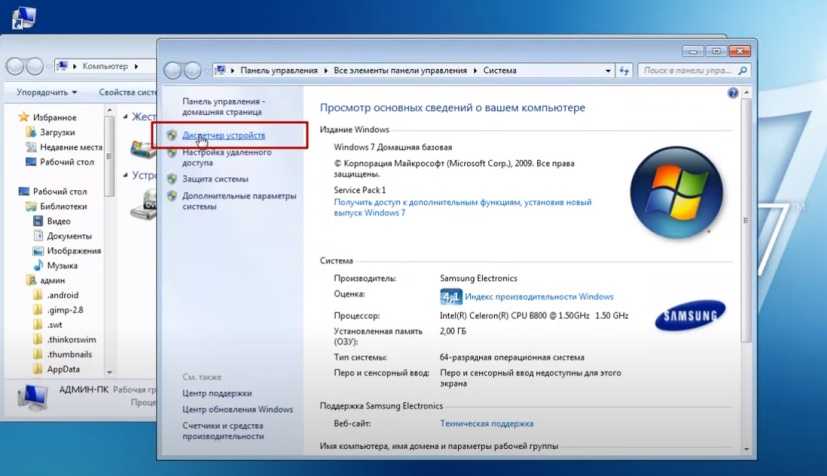Screen dimensions: 827x476
Task: Click Свойства системы in Computer window toolbar
Action: click(127, 92)
